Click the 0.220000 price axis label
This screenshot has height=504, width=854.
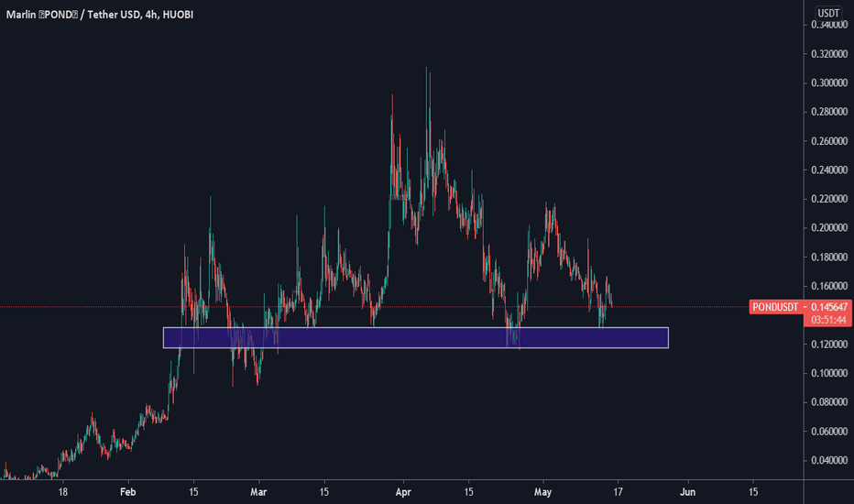tap(829, 199)
